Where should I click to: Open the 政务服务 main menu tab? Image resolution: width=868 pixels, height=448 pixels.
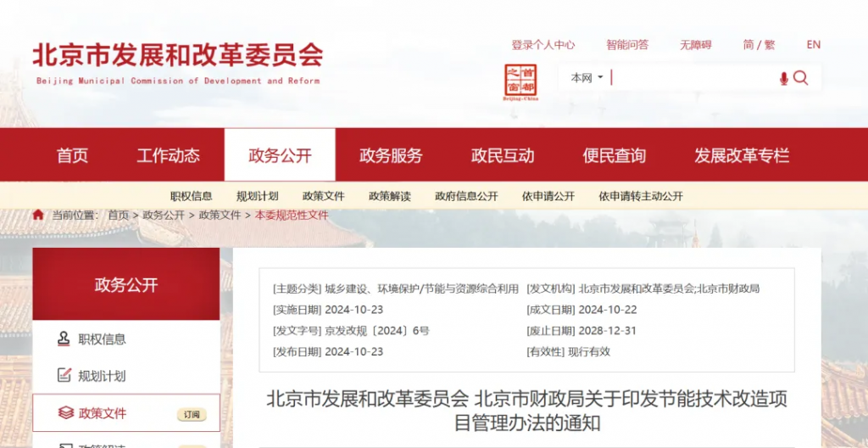[x=391, y=156]
